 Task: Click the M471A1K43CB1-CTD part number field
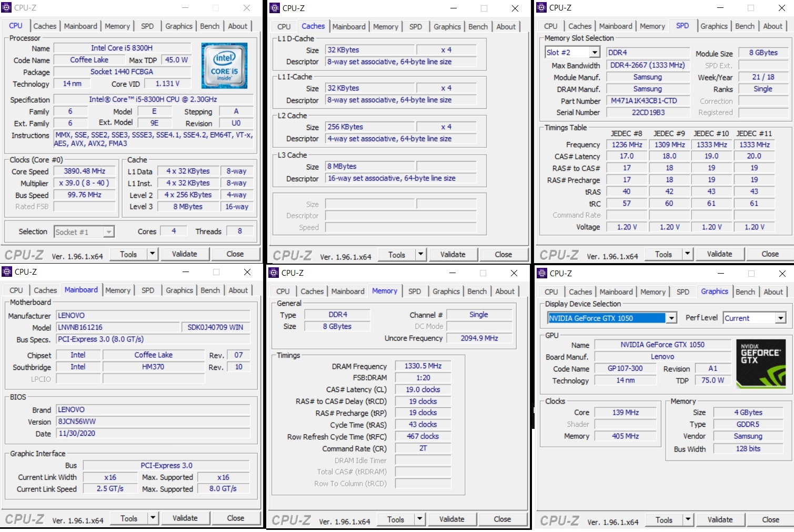[648, 101]
